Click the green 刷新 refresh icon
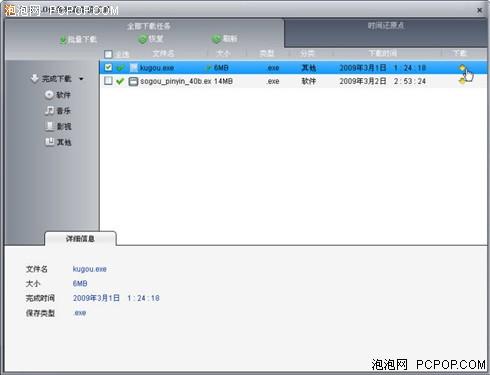Viewport: 490px width, 375px height. pos(217,39)
